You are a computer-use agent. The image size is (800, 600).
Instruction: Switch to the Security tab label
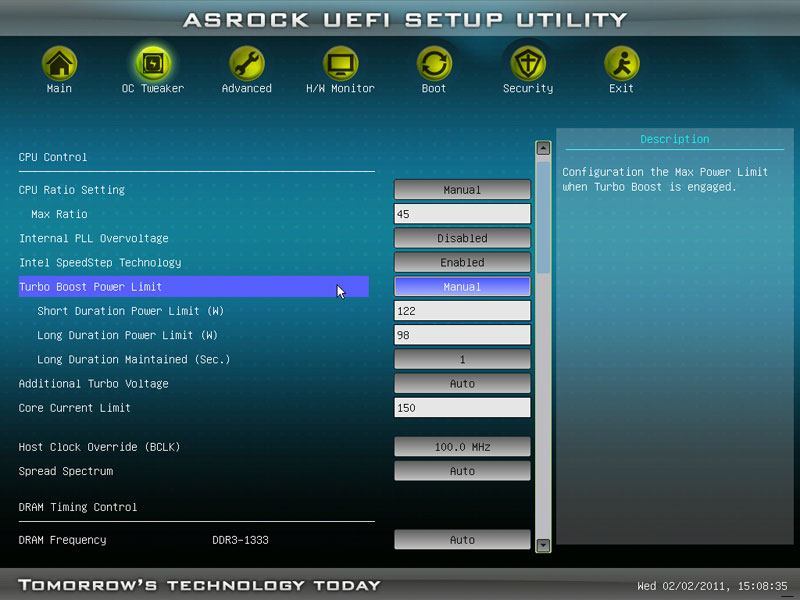(528, 88)
